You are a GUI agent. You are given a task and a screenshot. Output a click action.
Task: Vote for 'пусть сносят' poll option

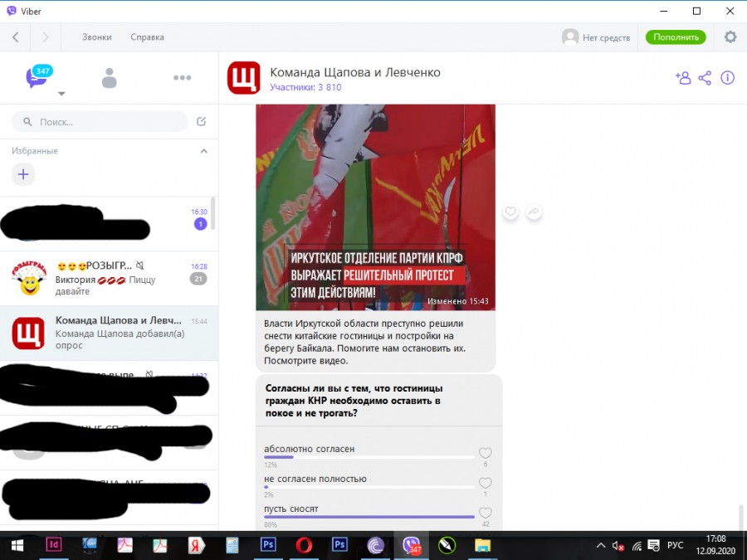point(486,513)
